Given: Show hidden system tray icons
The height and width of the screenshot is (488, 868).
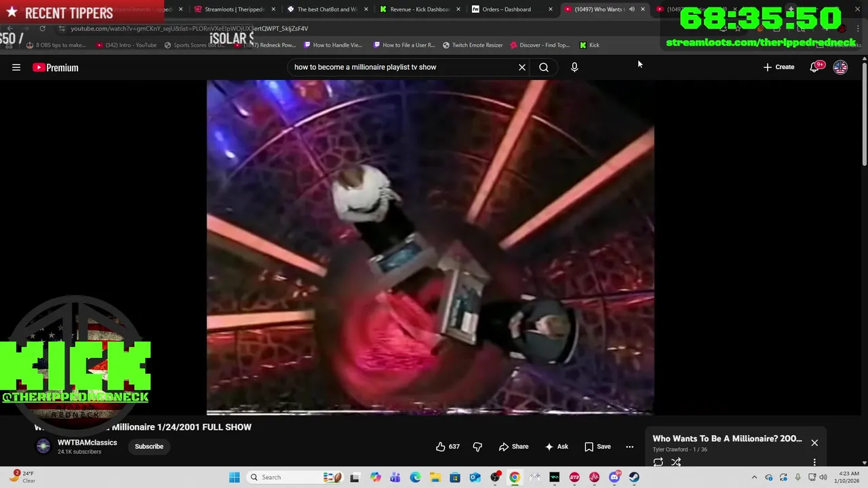Looking at the screenshot, I should point(754,477).
